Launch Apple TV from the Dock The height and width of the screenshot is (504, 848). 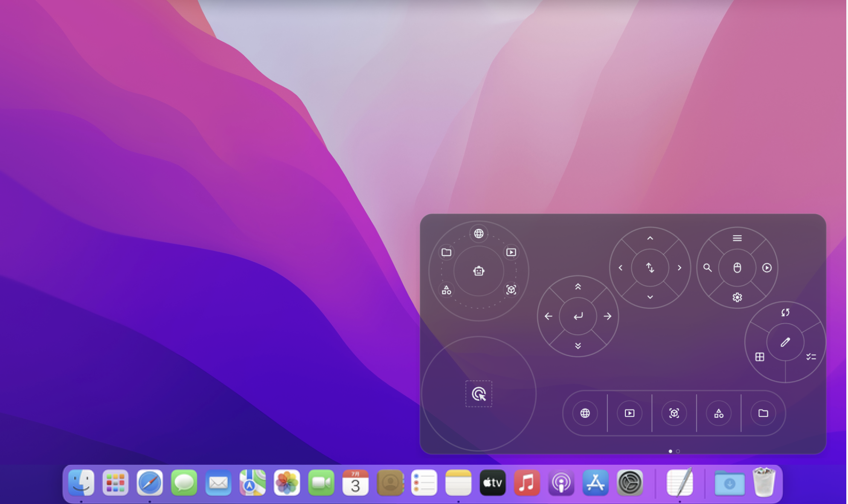click(x=493, y=483)
